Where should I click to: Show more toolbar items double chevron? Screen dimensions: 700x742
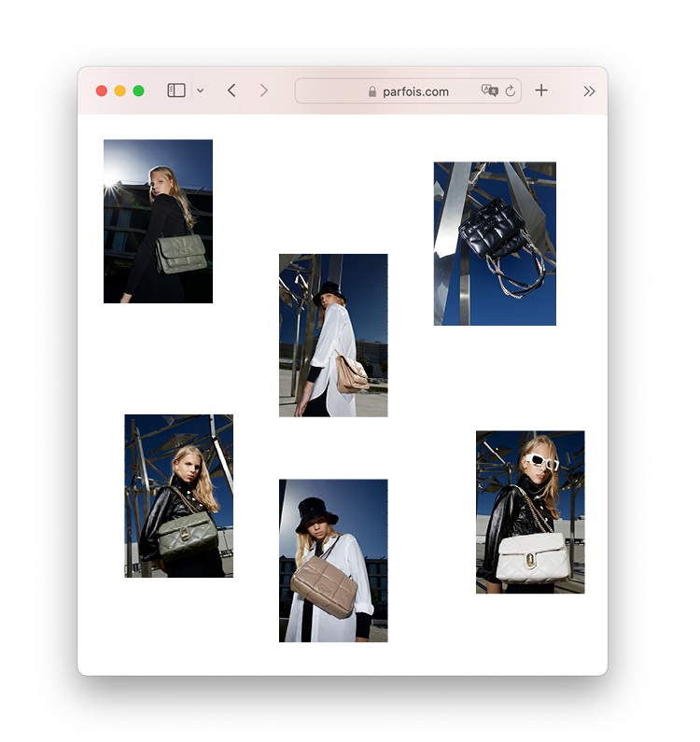(589, 91)
